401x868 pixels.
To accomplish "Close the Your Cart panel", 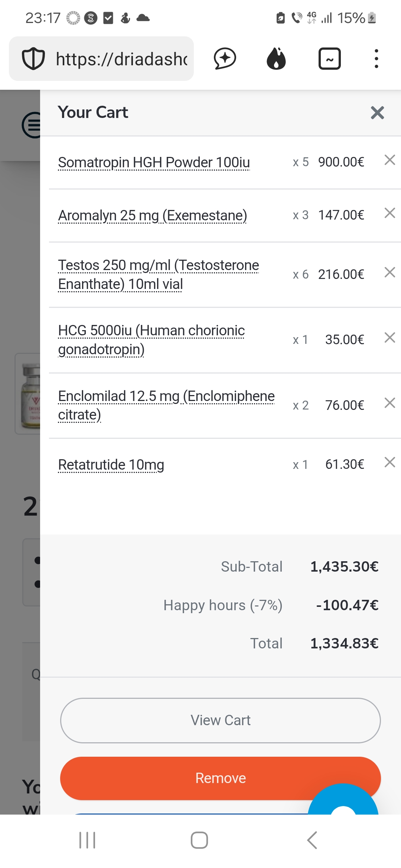I will [x=377, y=113].
